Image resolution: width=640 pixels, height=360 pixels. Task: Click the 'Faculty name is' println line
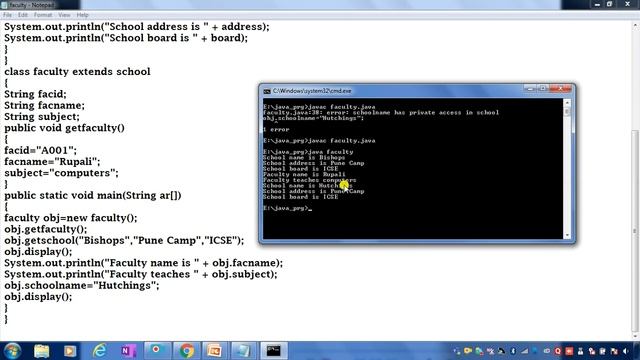(x=143, y=263)
